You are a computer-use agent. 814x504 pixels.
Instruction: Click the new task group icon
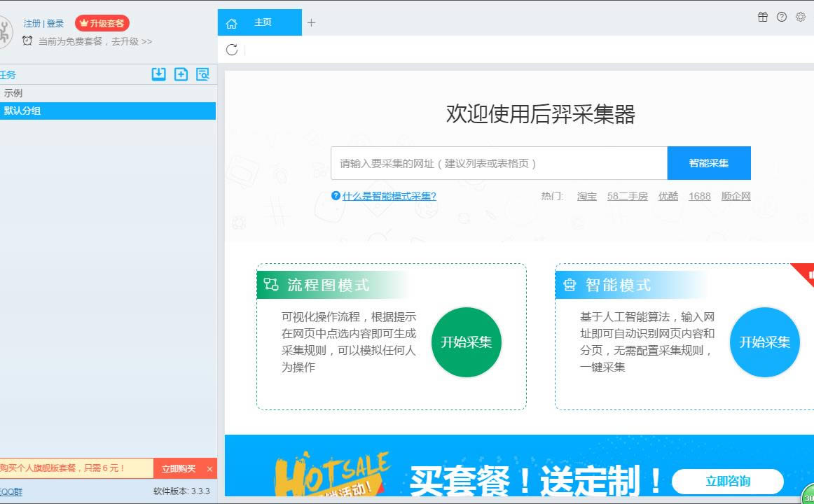click(x=181, y=74)
